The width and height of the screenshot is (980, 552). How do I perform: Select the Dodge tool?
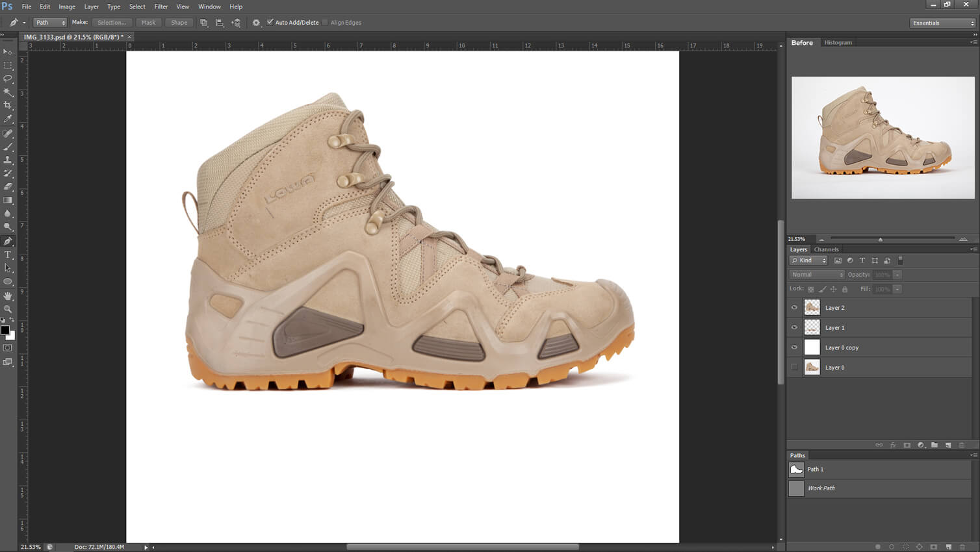(8, 227)
